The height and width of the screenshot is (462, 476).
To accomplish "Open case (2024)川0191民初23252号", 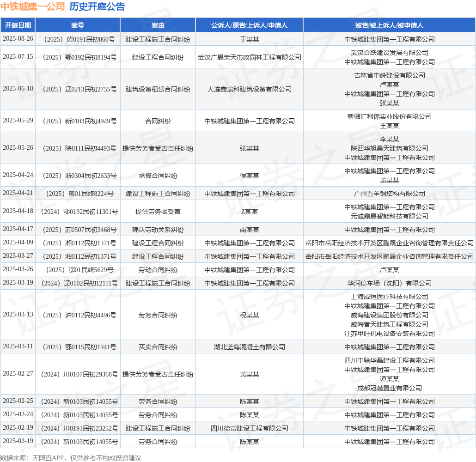I will click(x=79, y=428).
